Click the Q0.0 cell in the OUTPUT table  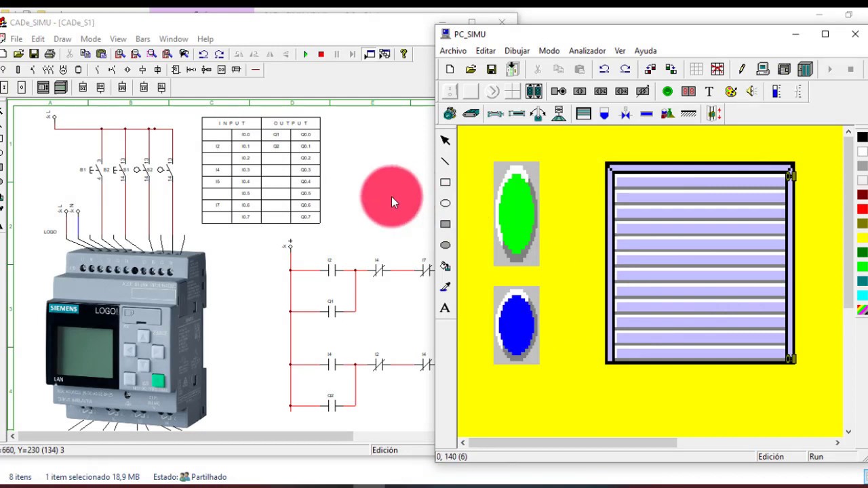(x=305, y=134)
